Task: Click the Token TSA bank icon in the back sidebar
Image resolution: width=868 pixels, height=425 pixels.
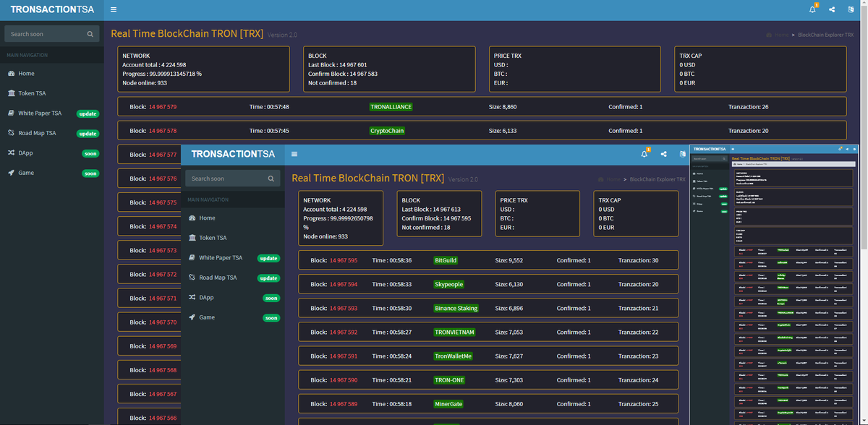Action: click(12, 93)
